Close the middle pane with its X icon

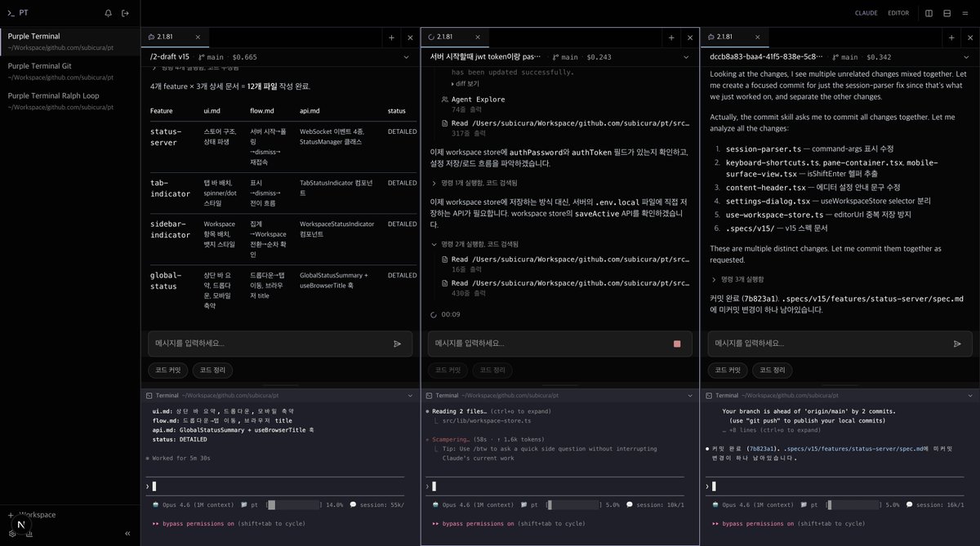coord(690,38)
